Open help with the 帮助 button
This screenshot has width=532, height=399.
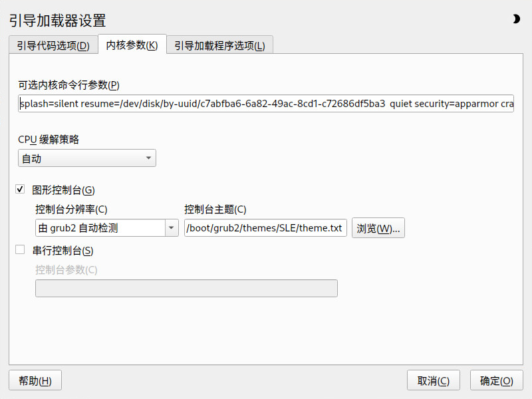[x=35, y=380]
